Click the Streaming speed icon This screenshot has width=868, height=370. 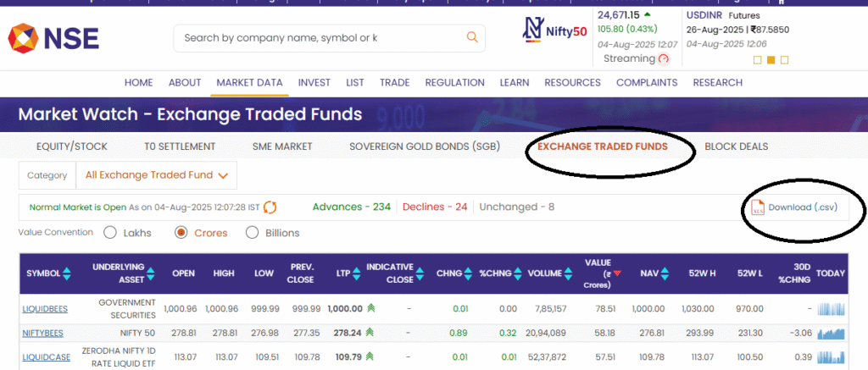[665, 58]
